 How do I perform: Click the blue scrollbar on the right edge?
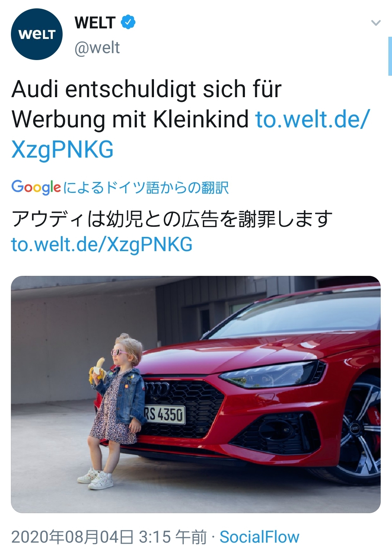(390, 56)
